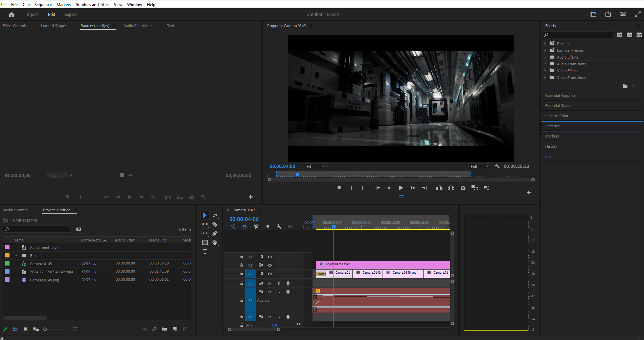Open Timeline display settings wrench

(279, 227)
